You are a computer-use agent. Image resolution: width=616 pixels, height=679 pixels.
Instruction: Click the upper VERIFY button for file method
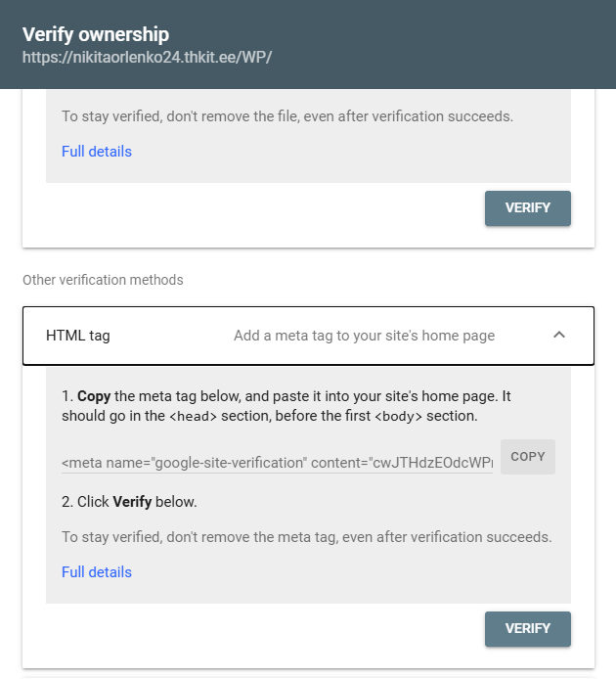527,207
